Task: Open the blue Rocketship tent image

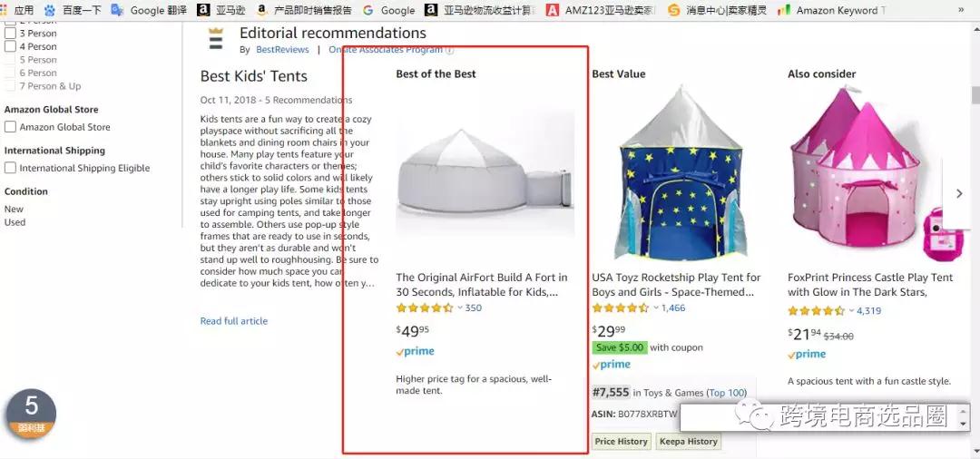Action: (x=680, y=173)
